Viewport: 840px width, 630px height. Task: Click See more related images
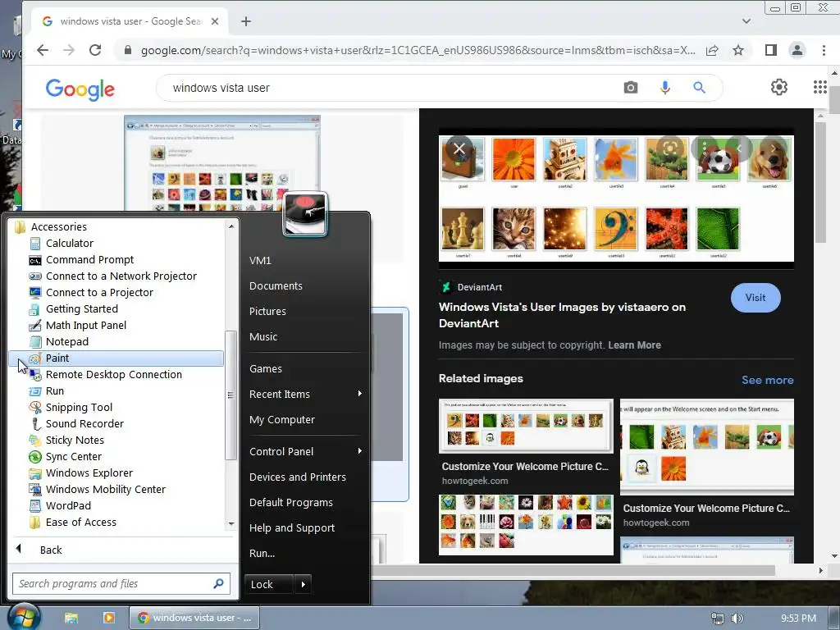pos(768,381)
